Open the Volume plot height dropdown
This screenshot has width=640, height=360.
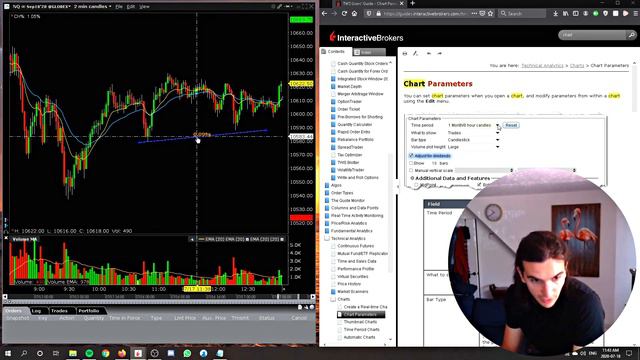[x=498, y=147]
